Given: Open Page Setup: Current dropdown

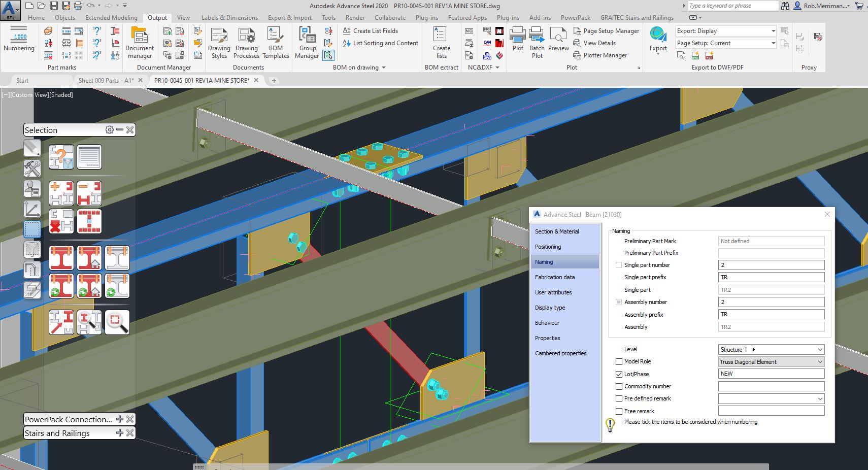Looking at the screenshot, I should coord(725,43).
